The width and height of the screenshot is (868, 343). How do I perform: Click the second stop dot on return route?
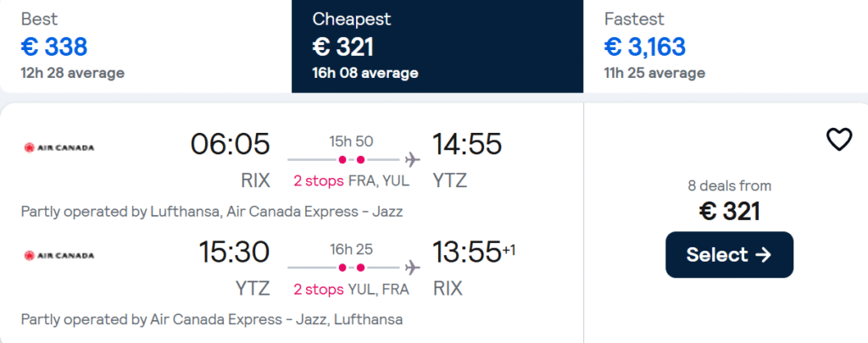coord(361,268)
